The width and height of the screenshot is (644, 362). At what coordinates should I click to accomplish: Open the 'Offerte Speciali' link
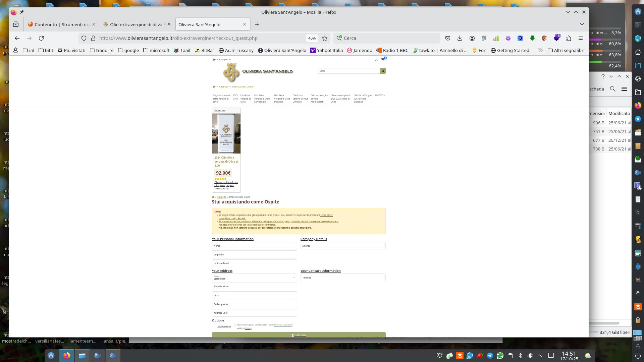click(x=222, y=60)
